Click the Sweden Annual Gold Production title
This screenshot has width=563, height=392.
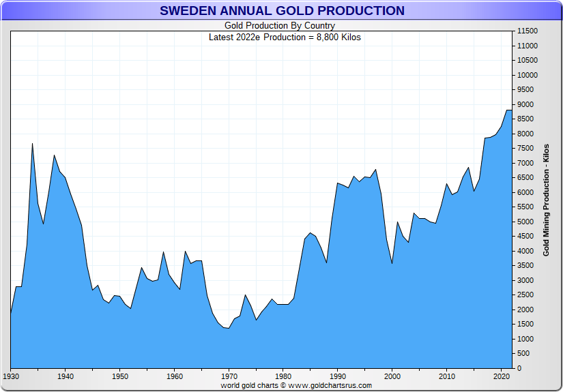(x=282, y=11)
